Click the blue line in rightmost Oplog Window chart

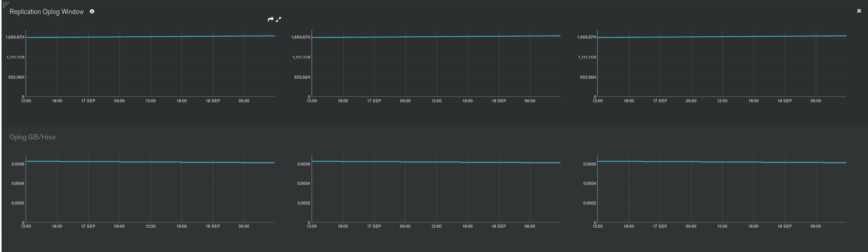click(x=722, y=37)
